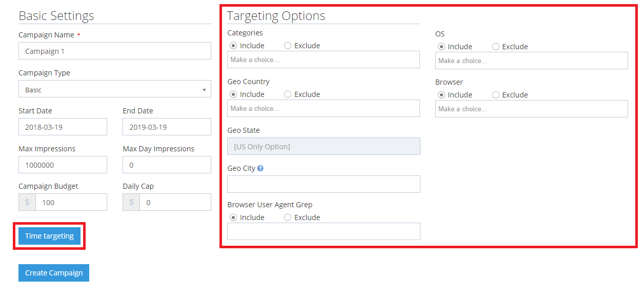644x297 pixels.
Task: Click the Time targeting button
Action: point(49,235)
